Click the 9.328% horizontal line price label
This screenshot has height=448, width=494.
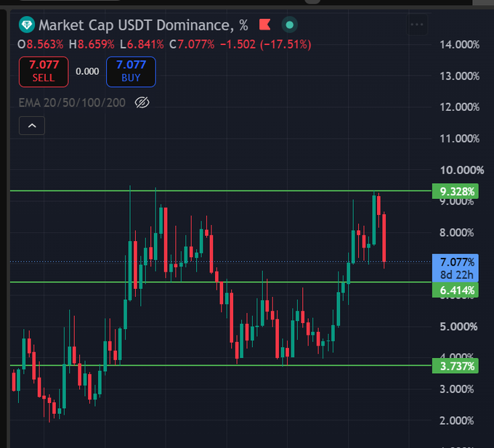pos(455,192)
